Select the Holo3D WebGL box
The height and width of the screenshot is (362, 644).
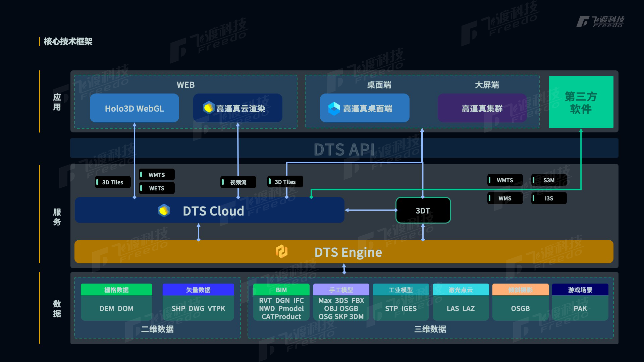[135, 108]
